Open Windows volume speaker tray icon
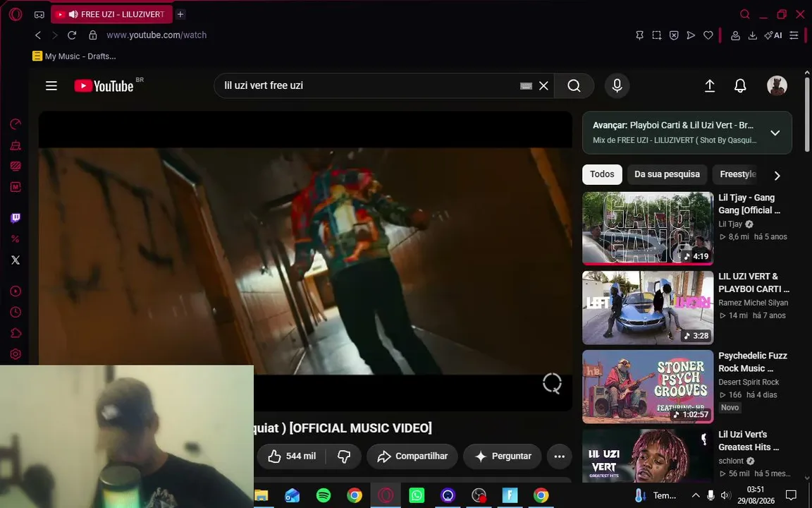This screenshot has height=508, width=812. [x=725, y=495]
